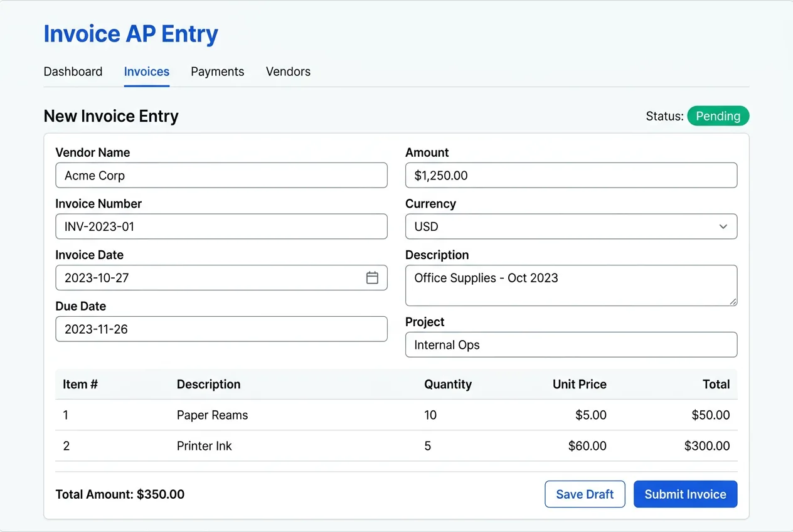Click the Invoice AP Entry heading
Image resolution: width=793 pixels, height=532 pixels.
[x=130, y=34]
